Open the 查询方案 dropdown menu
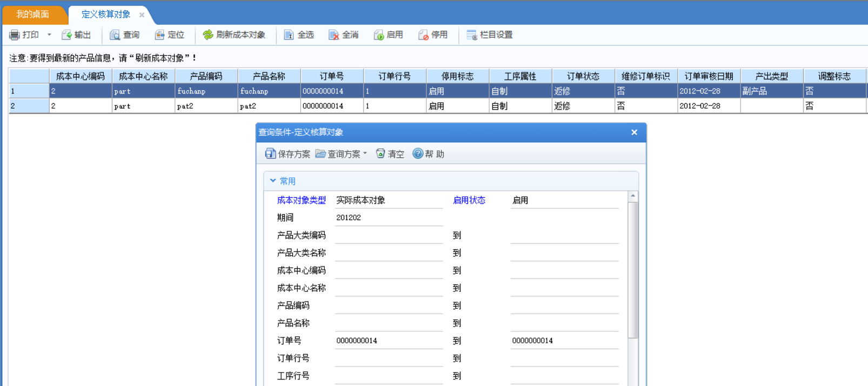 [342, 154]
